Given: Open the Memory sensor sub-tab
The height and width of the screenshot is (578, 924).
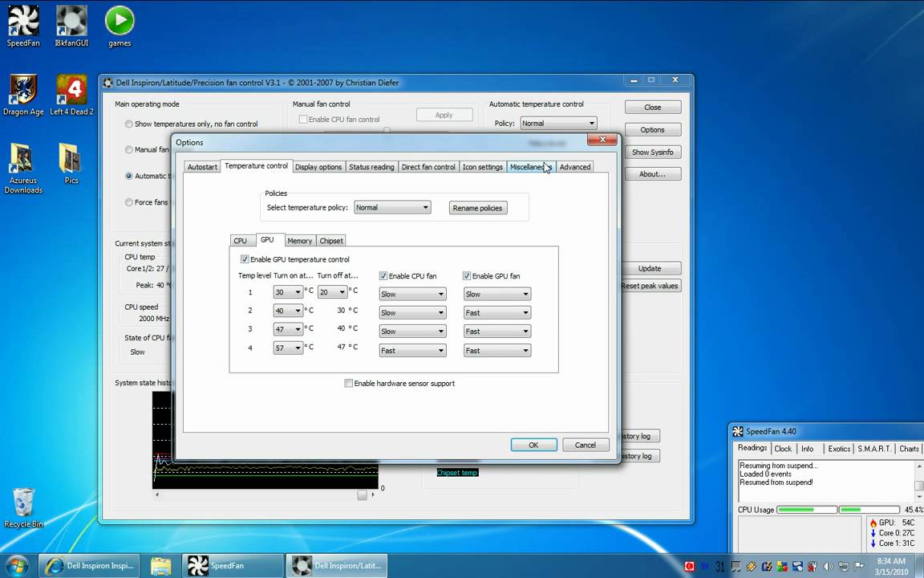Looking at the screenshot, I should [299, 241].
